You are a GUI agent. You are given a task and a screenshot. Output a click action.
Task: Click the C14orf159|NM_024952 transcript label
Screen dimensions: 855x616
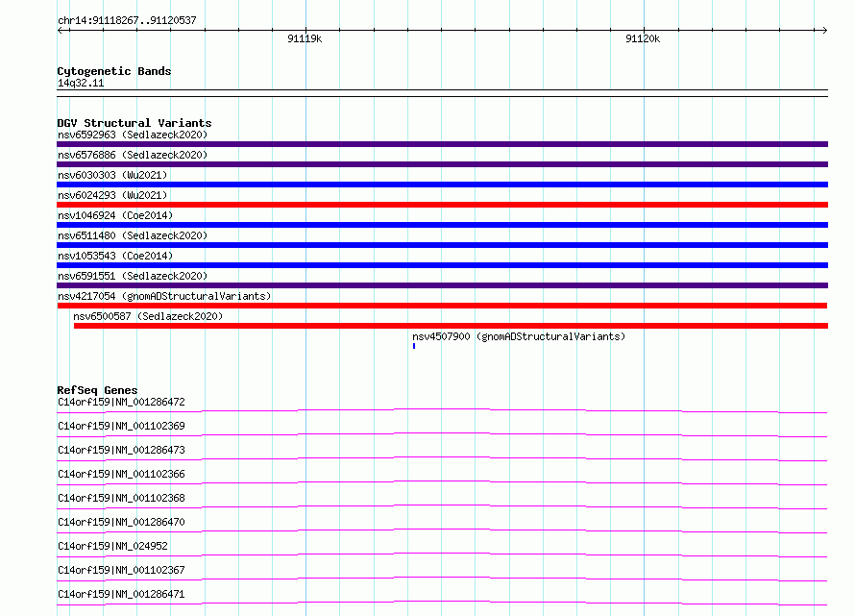[x=112, y=546]
